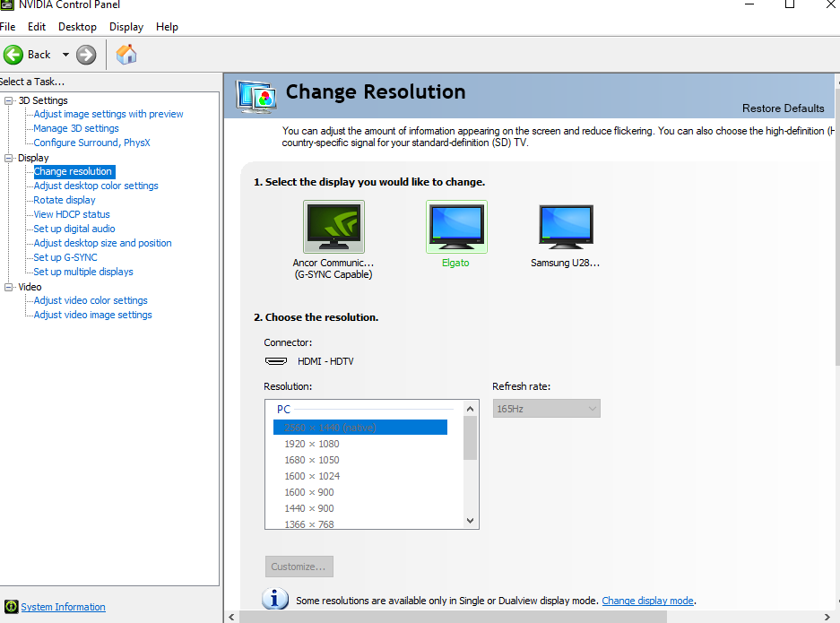Open the Help menu
The image size is (840, 623).
click(x=167, y=27)
